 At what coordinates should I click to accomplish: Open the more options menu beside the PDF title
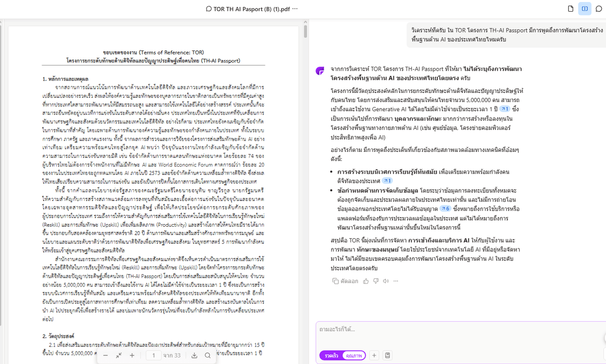tap(295, 9)
